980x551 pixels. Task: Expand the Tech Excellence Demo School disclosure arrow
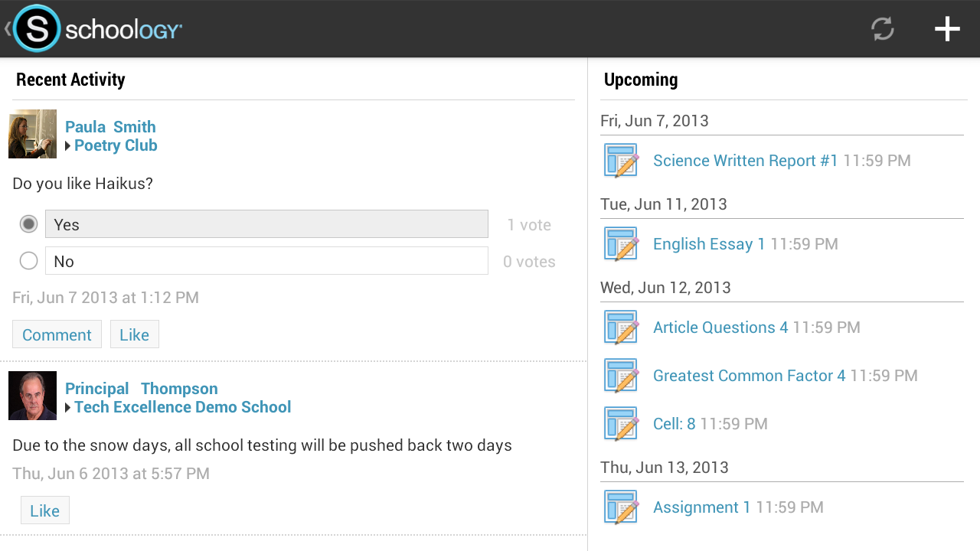(68, 407)
